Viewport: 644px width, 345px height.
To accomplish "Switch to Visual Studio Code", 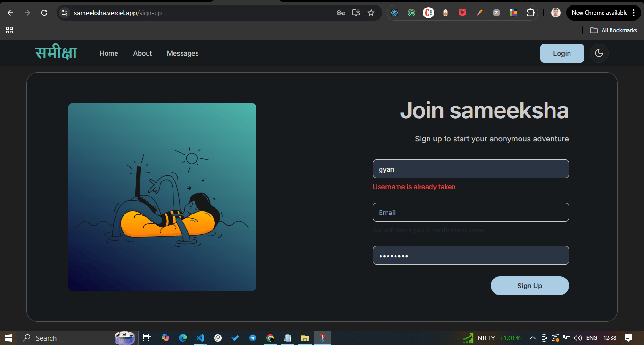I will coord(200,338).
